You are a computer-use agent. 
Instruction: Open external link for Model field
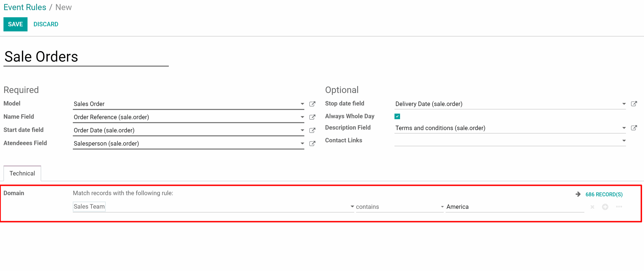click(x=312, y=104)
